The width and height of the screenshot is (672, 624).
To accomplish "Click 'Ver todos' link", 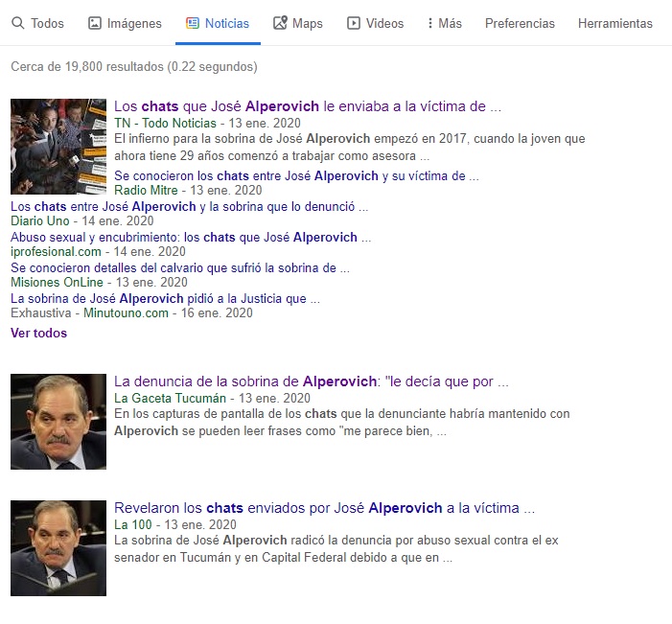I will click(x=38, y=333).
